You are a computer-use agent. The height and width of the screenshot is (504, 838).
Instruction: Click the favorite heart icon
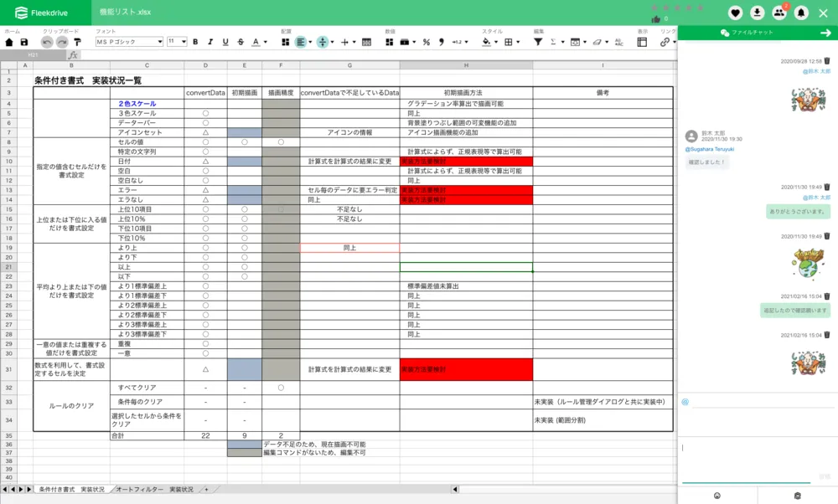(735, 13)
